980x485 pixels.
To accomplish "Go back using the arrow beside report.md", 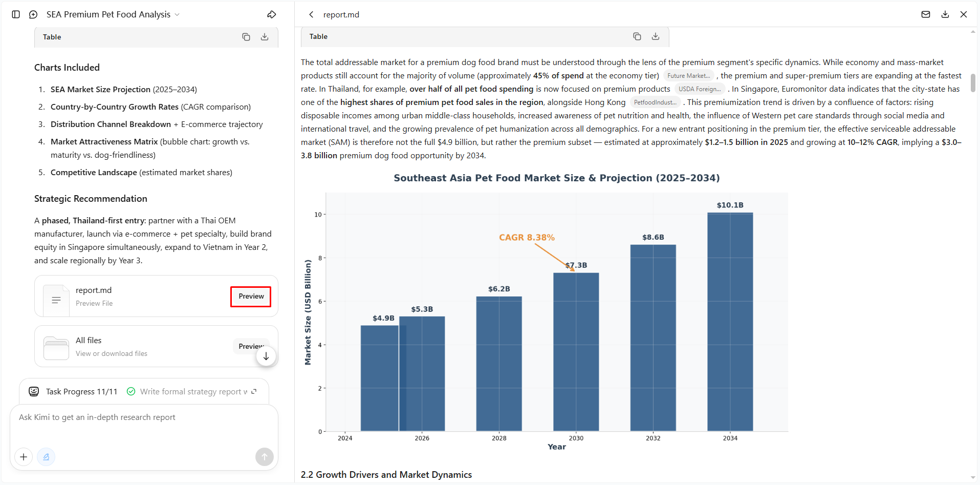I will 311,14.
